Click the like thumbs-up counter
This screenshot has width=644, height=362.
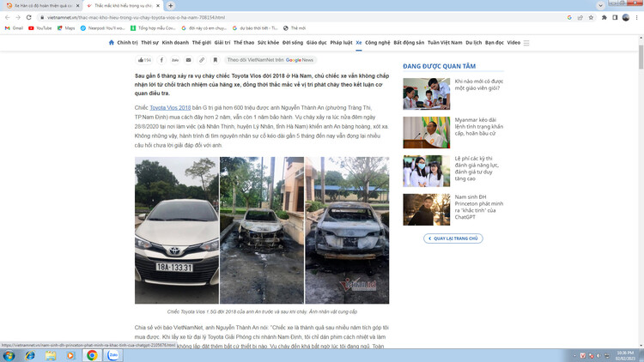click(x=144, y=60)
